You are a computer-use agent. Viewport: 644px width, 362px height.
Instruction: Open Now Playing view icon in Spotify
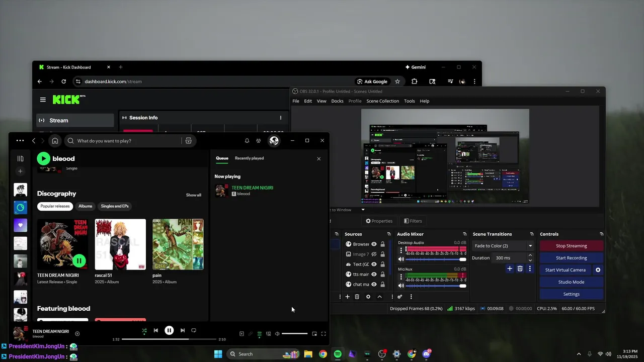(242, 334)
